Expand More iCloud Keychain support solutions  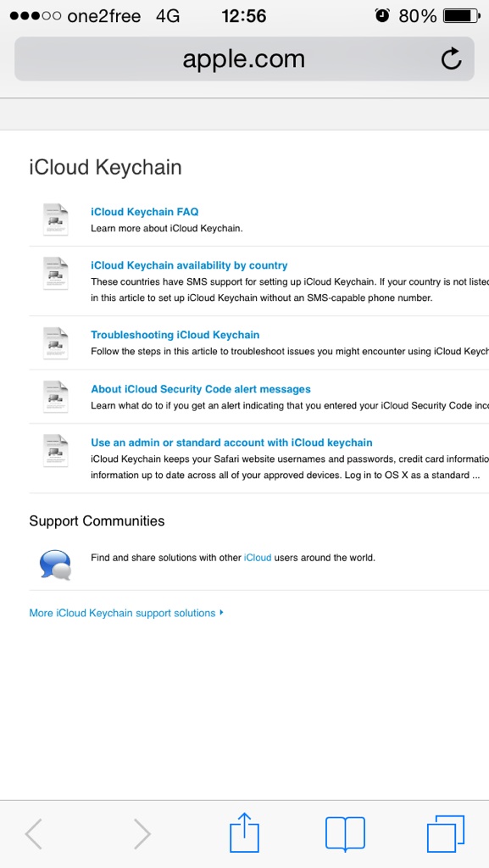126,613
